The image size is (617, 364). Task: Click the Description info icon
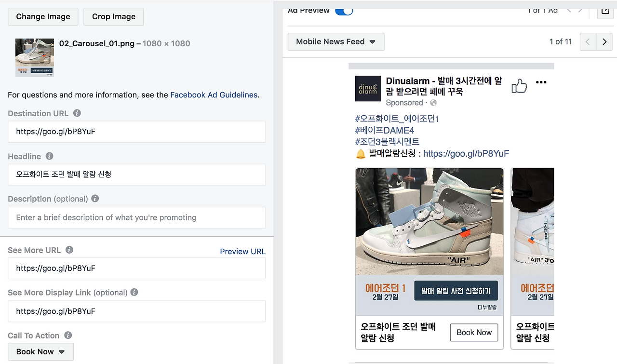tap(95, 199)
